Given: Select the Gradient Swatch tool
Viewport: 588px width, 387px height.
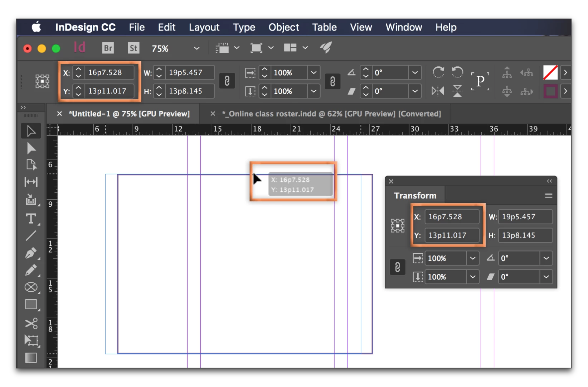Looking at the screenshot, I should [31, 358].
